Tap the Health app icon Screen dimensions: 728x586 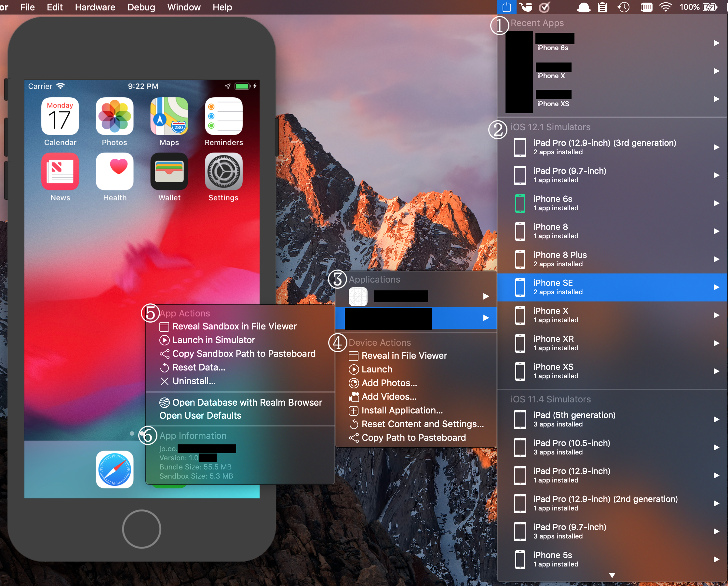115,171
